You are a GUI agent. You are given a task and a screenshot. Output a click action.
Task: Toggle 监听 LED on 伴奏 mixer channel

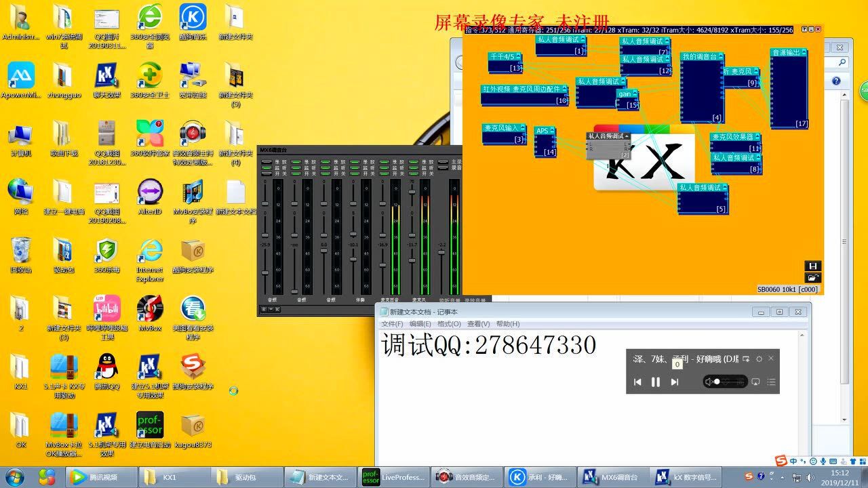coord(355,167)
